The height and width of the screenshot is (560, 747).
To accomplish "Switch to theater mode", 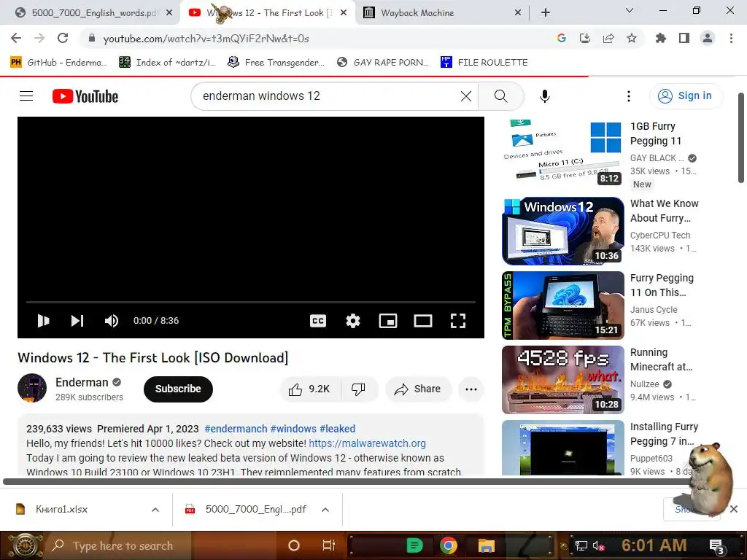I will pos(423,321).
